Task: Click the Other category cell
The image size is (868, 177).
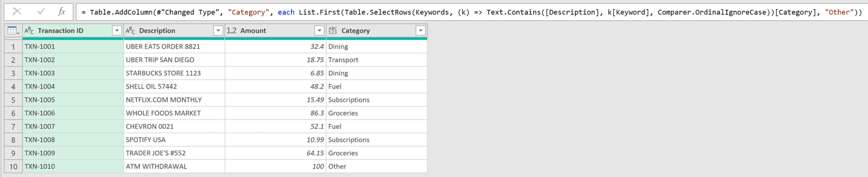Action: point(377,166)
